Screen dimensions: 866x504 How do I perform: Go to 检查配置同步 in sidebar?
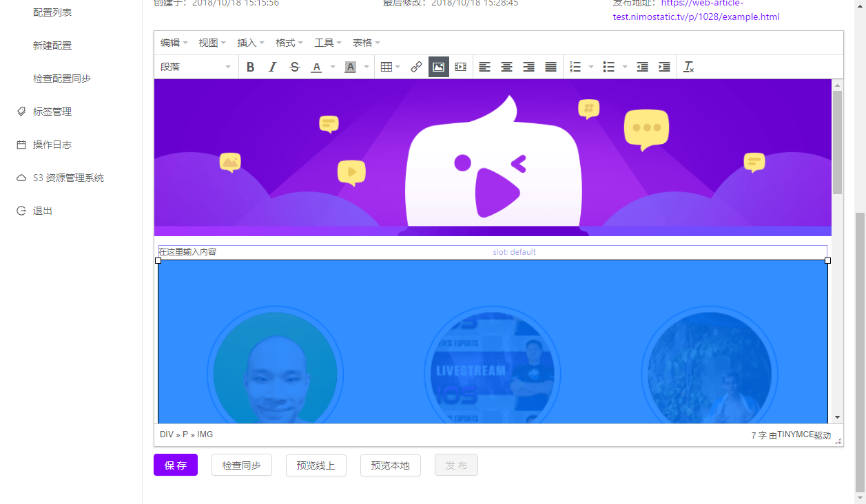tap(62, 78)
